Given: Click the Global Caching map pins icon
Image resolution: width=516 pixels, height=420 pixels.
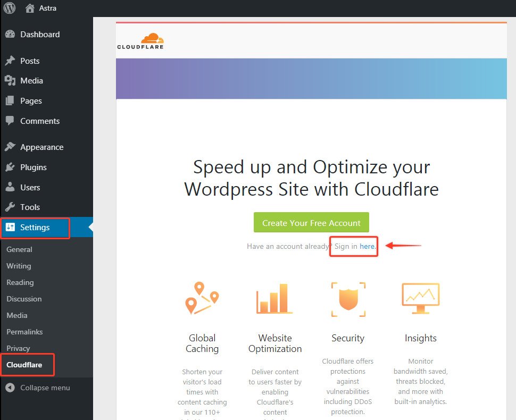Looking at the screenshot, I should (202, 298).
